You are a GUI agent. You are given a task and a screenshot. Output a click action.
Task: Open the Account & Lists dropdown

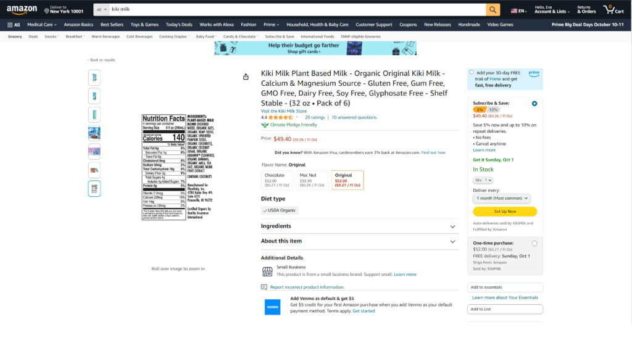pos(552,10)
